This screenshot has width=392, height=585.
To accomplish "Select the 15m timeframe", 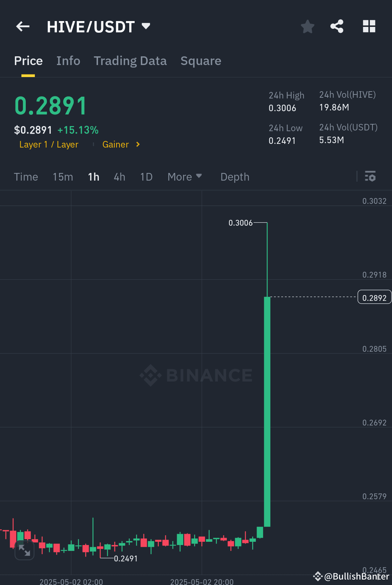I will [62, 177].
